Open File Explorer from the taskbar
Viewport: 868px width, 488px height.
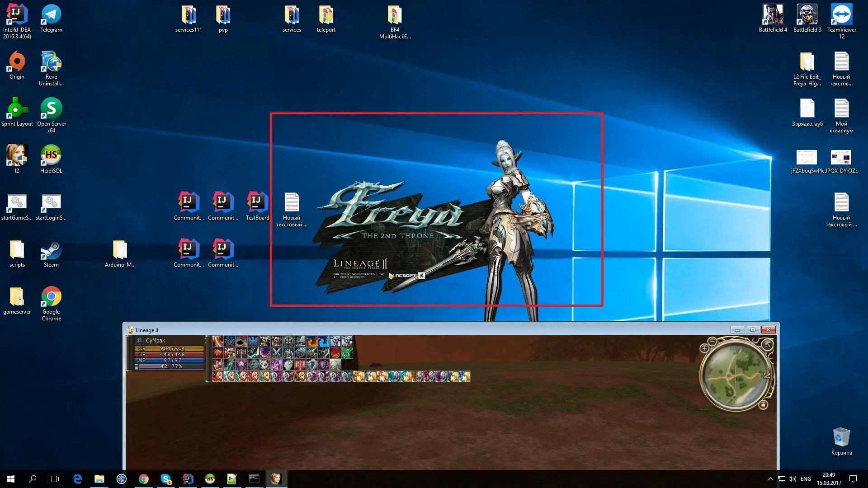tap(99, 479)
